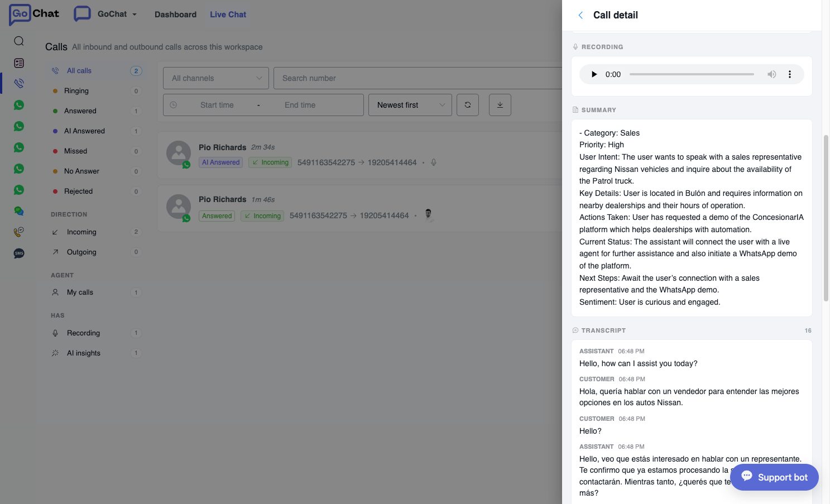Click the call detail panel scrollbar
This screenshot has height=504, width=830.
[x=826, y=218]
